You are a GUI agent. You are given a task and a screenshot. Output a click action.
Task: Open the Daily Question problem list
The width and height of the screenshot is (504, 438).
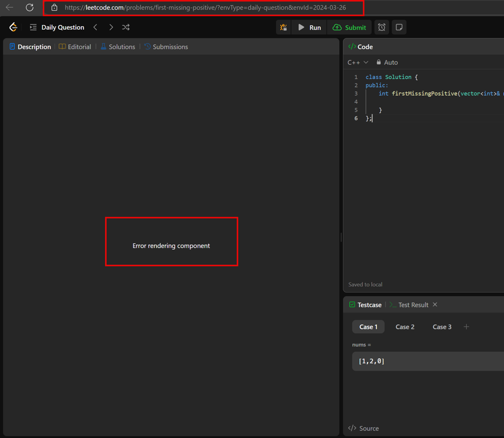point(57,27)
